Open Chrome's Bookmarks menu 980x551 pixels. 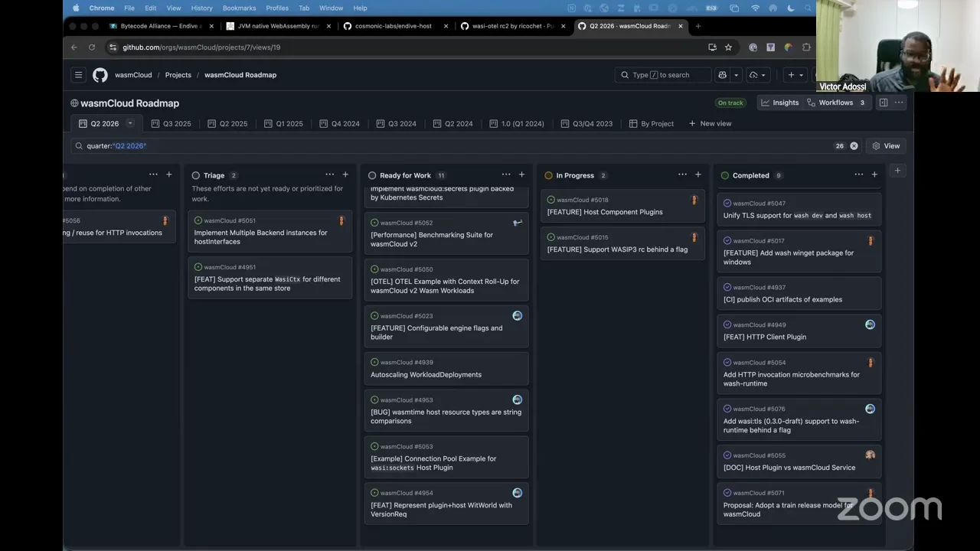pos(240,8)
